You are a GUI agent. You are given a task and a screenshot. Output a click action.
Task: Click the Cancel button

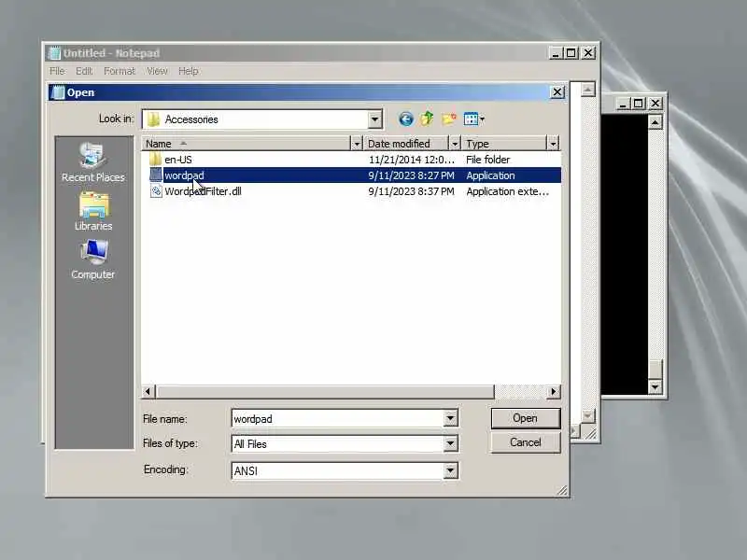526,442
